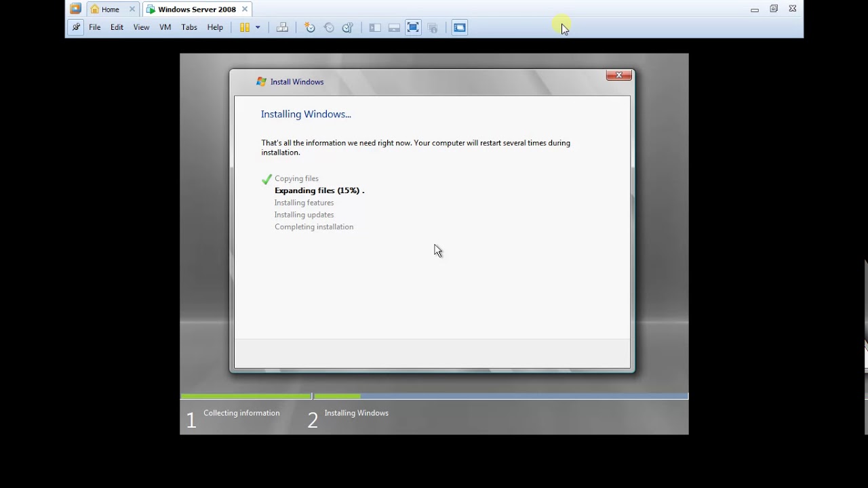This screenshot has height=488, width=868.
Task: Open the File menu
Action: click(95, 28)
